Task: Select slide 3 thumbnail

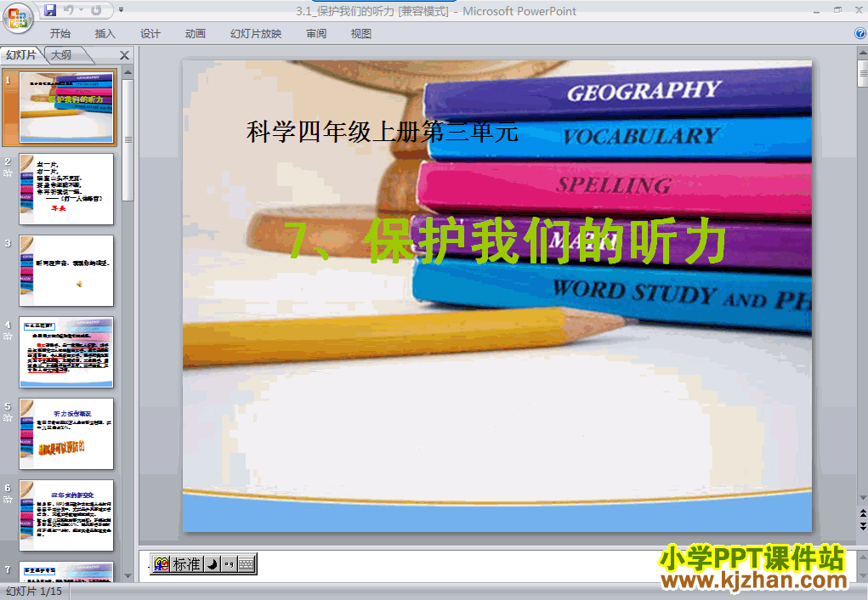Action: pyautogui.click(x=66, y=270)
